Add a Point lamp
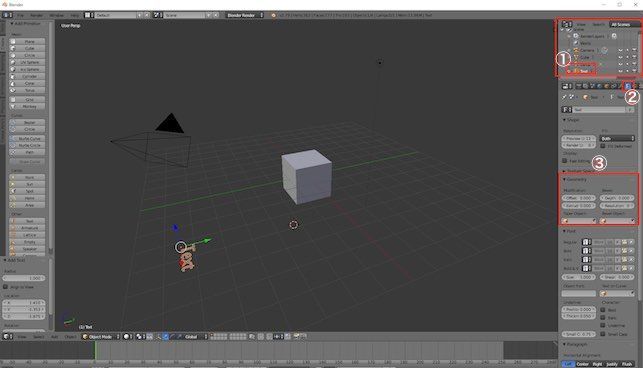The image size is (643, 368). [27, 178]
